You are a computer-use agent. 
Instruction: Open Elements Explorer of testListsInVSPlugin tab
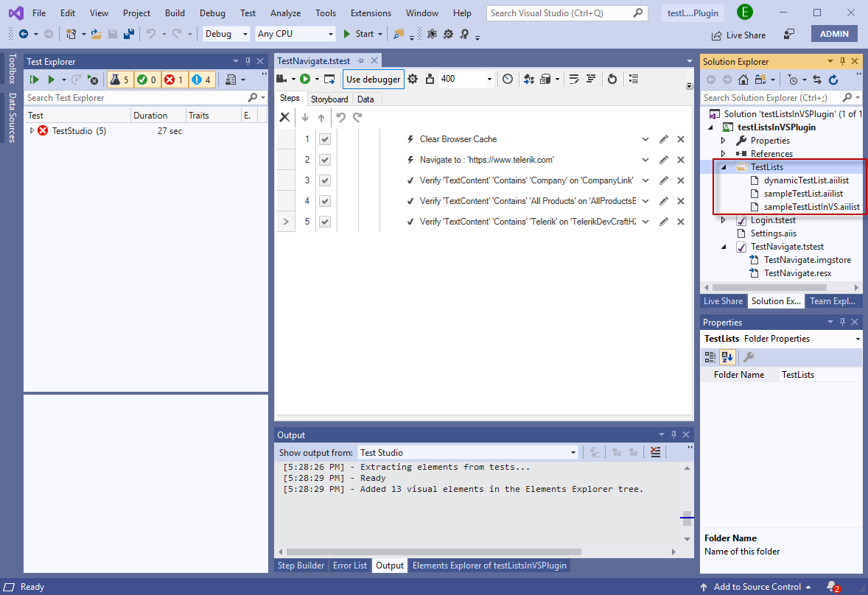click(489, 565)
